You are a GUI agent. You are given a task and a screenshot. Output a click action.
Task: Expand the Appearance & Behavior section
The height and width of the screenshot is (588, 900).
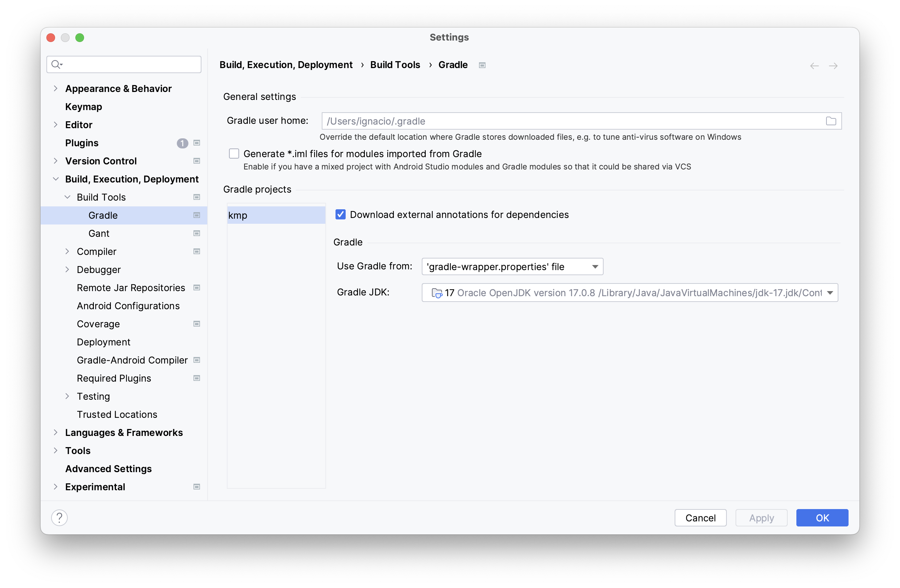point(55,88)
